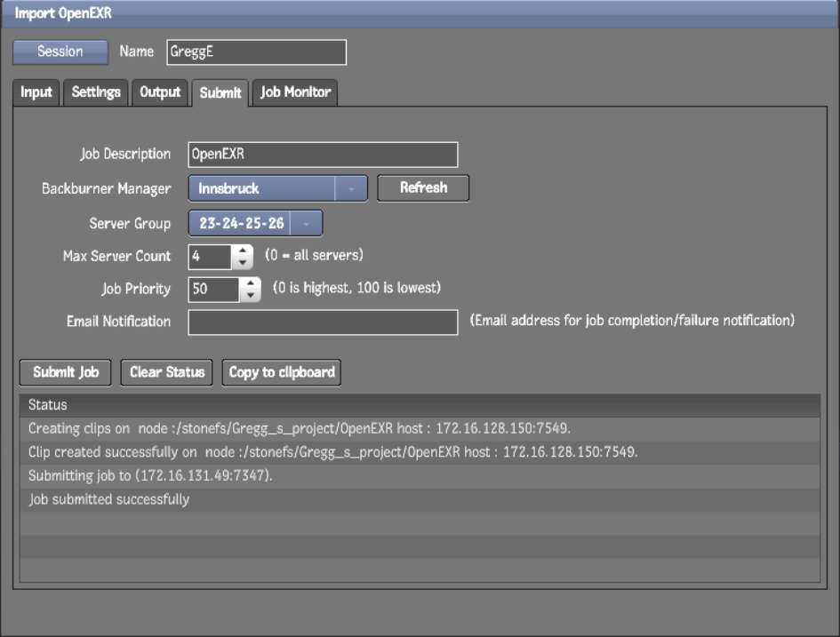Open the Job Monitor tab
The height and width of the screenshot is (637, 840).
[x=295, y=92]
